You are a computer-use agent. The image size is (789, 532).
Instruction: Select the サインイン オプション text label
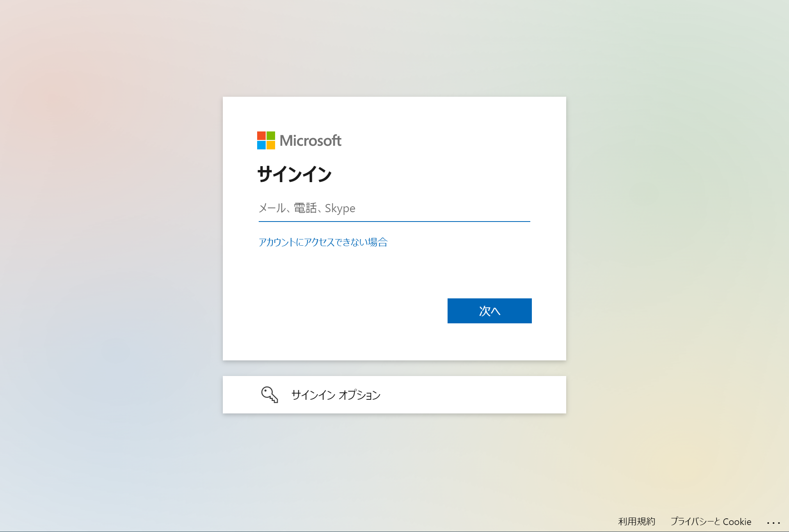pos(336,395)
